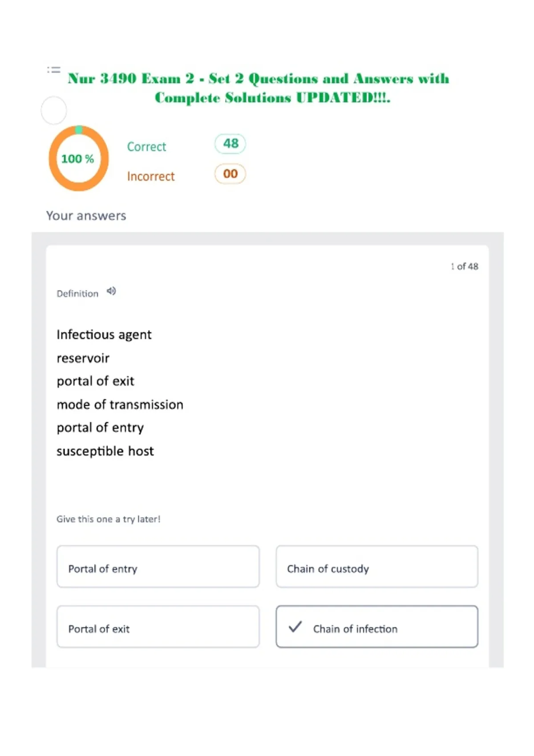
Task: Click the 100 % progress ring
Action: [79, 159]
